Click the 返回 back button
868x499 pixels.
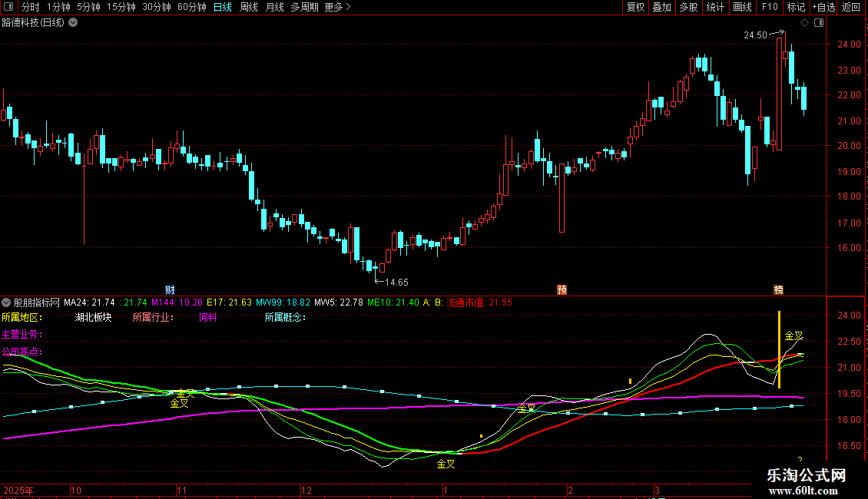(851, 7)
